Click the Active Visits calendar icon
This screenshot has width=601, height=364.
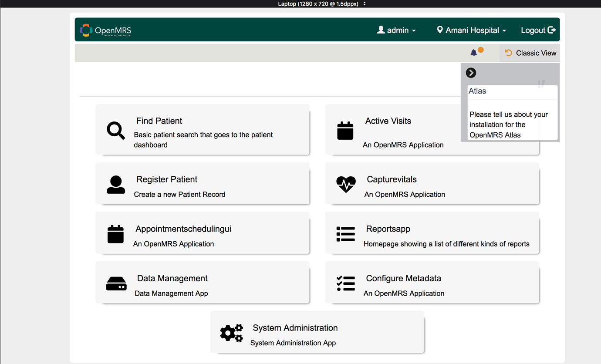point(345,130)
